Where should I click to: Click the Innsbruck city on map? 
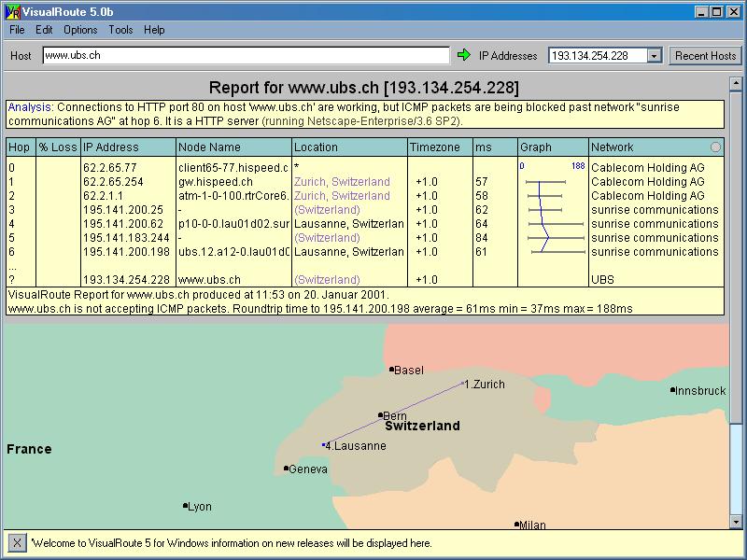tap(698, 390)
